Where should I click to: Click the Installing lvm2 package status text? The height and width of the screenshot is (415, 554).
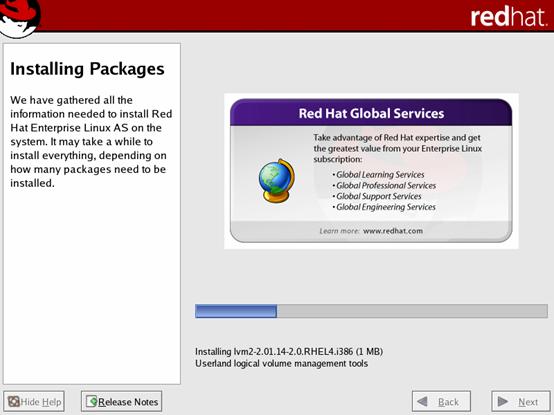tap(289, 352)
